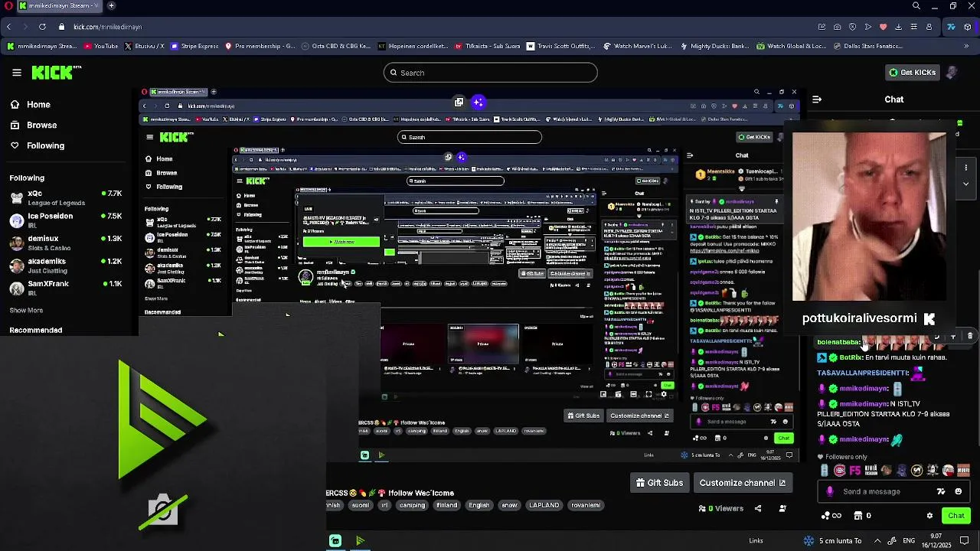Open the user profile avatar menu

coord(952,73)
